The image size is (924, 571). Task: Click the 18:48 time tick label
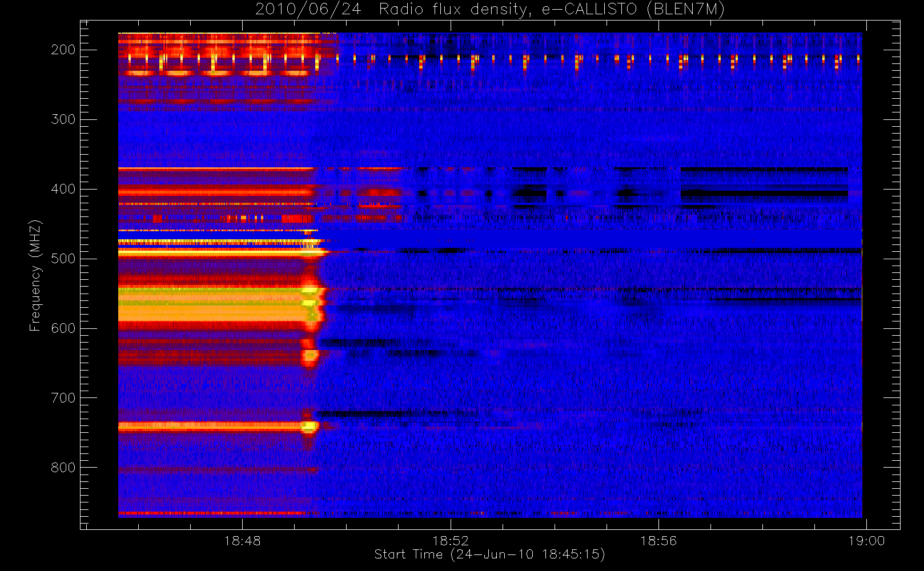click(x=242, y=541)
